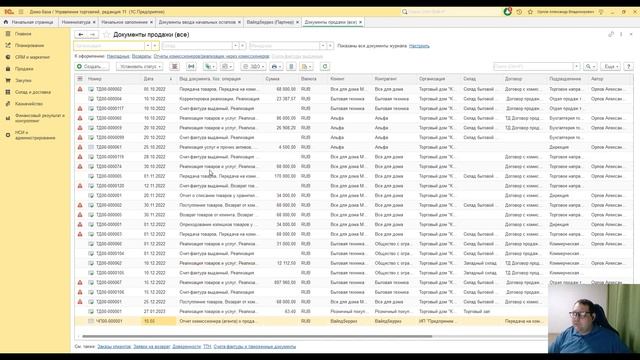Open create-based-on dropdown with green icon
Screen dimensions: 640x360
coord(210,67)
